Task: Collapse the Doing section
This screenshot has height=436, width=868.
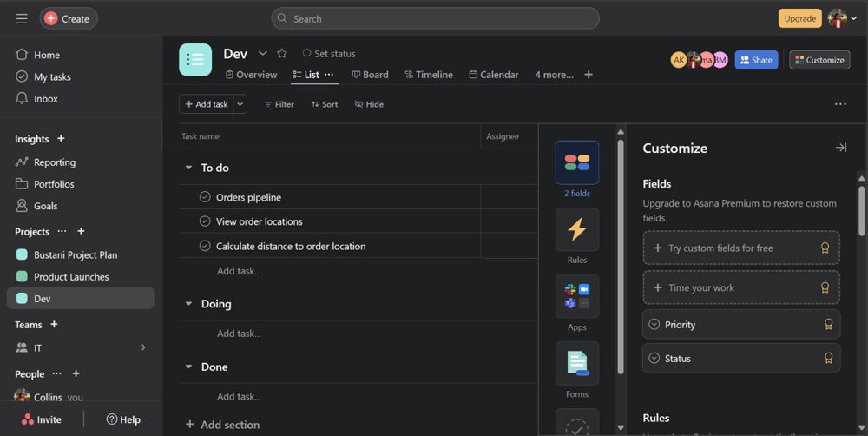Action: (188, 304)
